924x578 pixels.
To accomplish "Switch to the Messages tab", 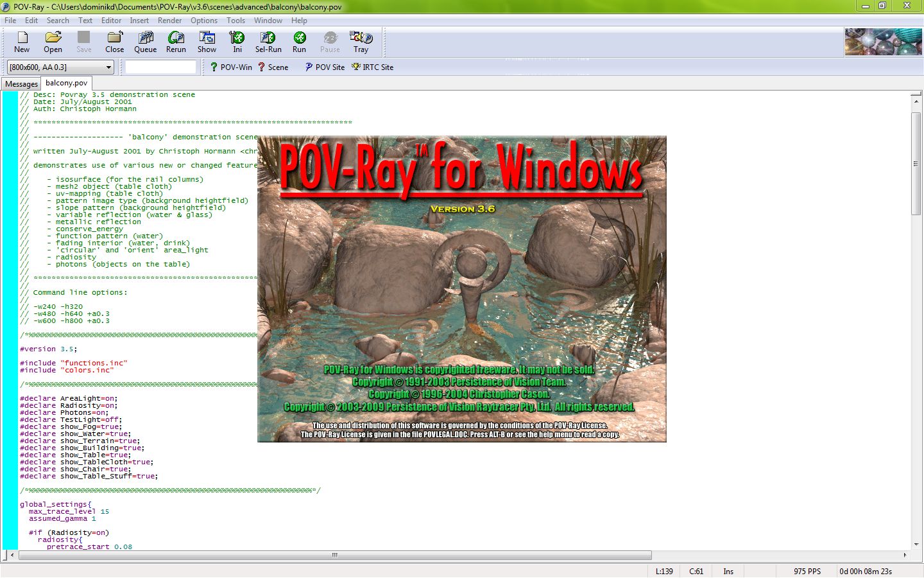I will 22,84.
